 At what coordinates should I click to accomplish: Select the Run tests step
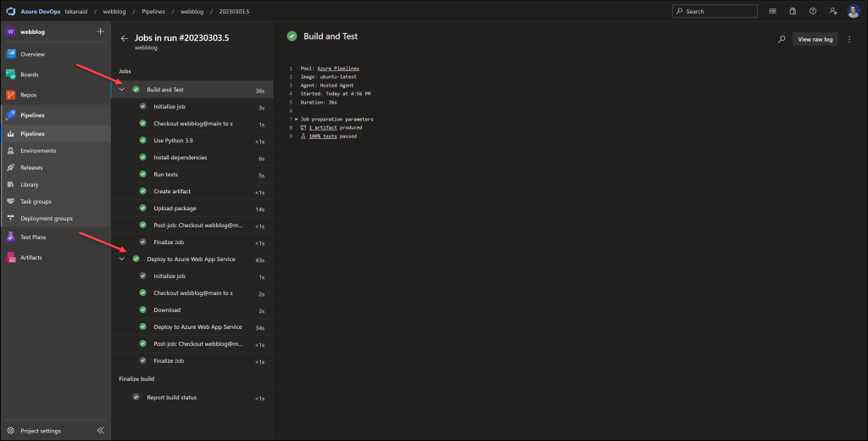point(192,175)
